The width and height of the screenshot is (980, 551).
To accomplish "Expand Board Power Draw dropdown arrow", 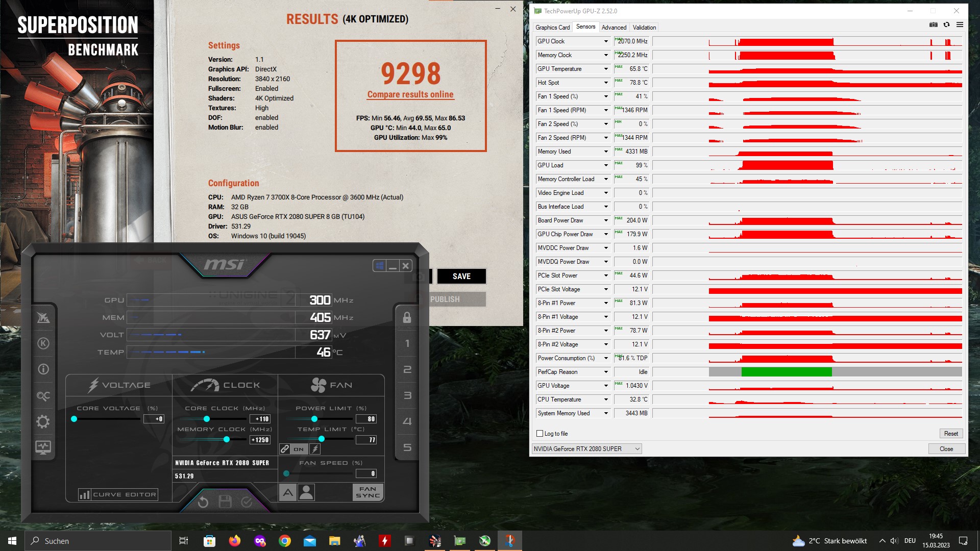I will point(606,220).
